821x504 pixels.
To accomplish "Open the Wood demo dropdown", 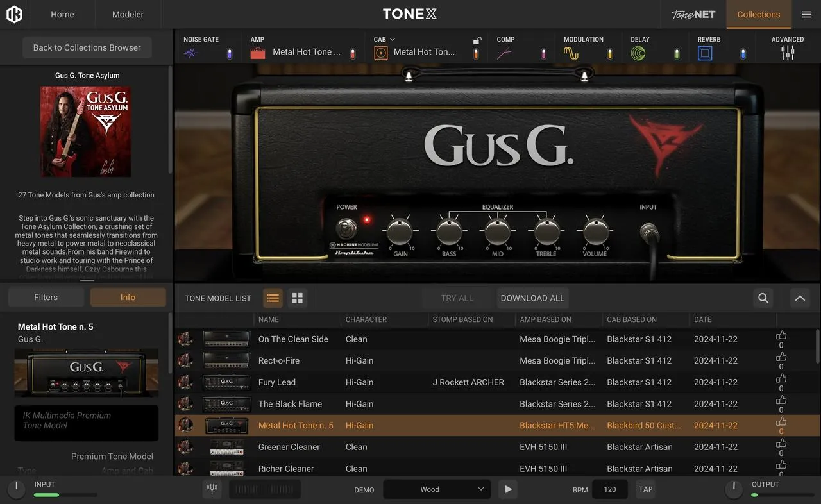I will 437,489.
